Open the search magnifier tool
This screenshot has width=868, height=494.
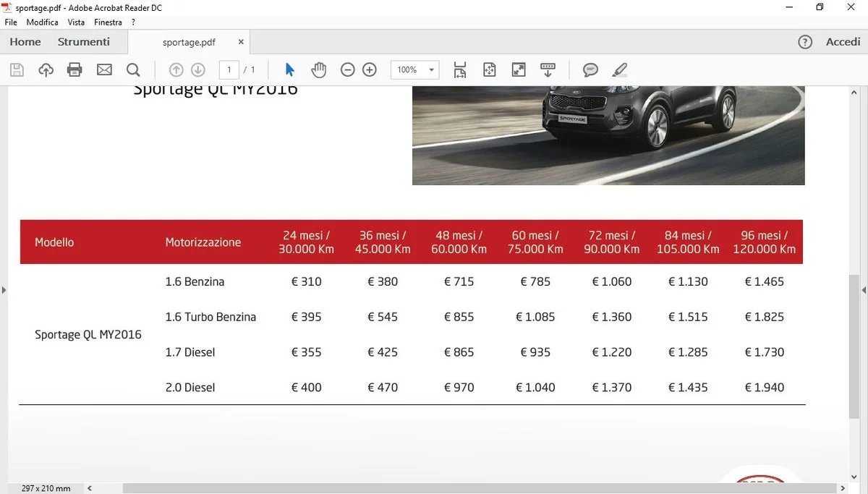point(133,70)
